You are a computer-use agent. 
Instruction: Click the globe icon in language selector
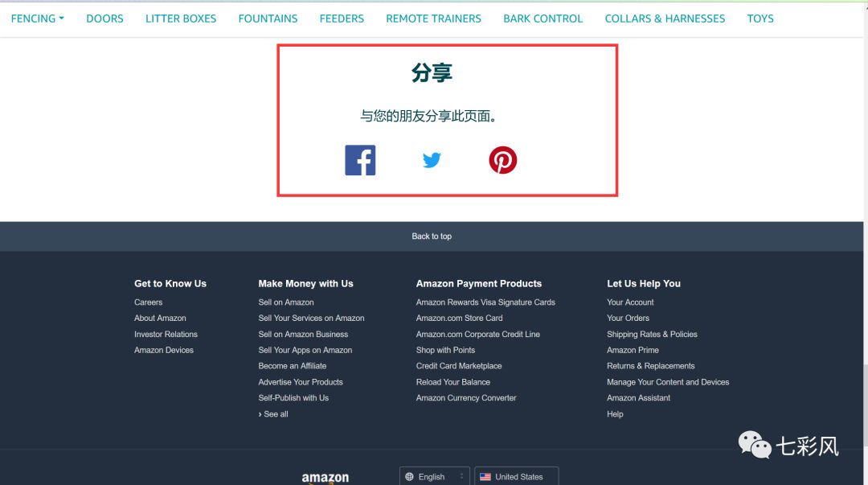tap(410, 477)
